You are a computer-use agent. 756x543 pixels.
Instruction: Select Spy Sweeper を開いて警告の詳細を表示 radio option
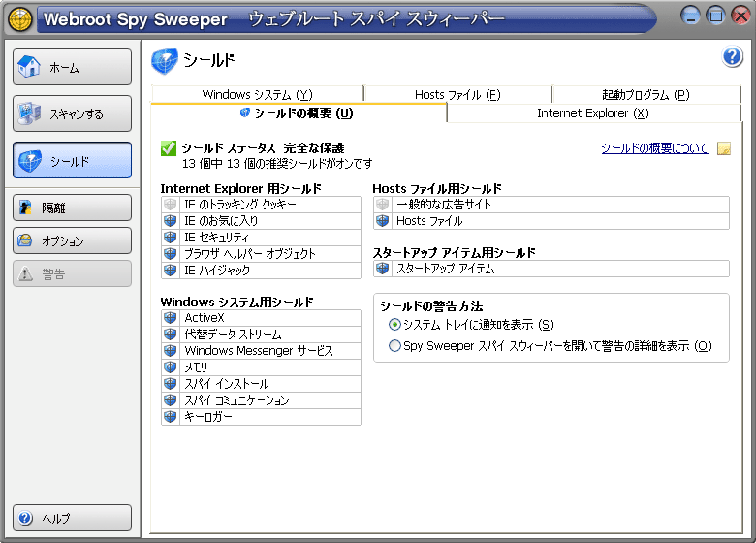point(394,346)
